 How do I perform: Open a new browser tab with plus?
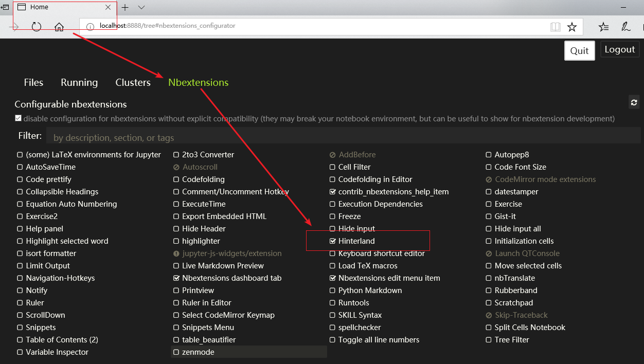tap(125, 7)
